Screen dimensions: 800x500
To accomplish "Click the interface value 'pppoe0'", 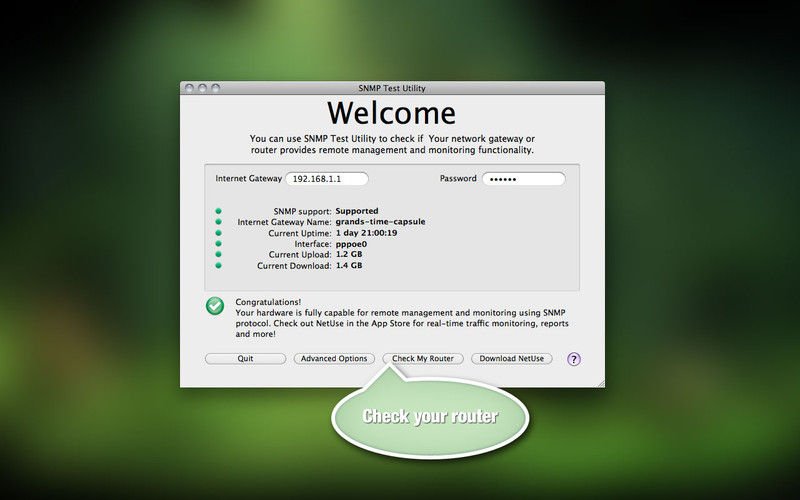I will coord(351,244).
